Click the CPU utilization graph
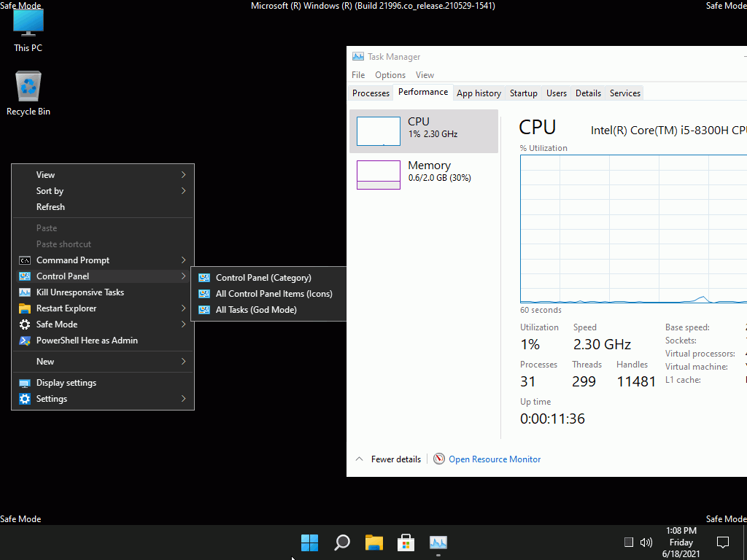 pyautogui.click(x=634, y=229)
